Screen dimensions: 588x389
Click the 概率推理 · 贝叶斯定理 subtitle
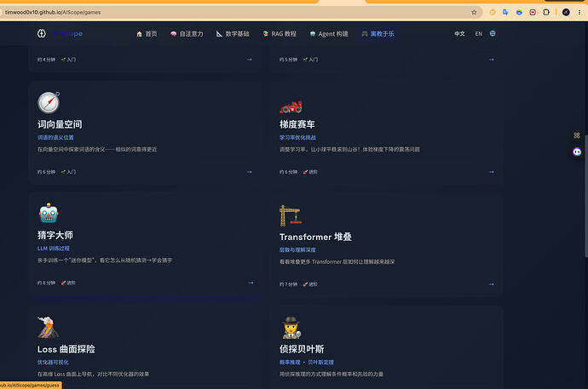pos(307,362)
